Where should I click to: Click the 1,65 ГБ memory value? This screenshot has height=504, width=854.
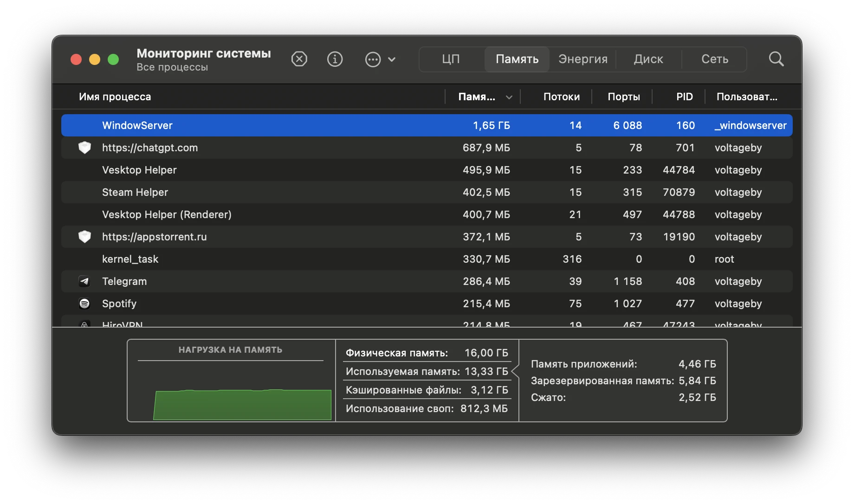point(492,125)
